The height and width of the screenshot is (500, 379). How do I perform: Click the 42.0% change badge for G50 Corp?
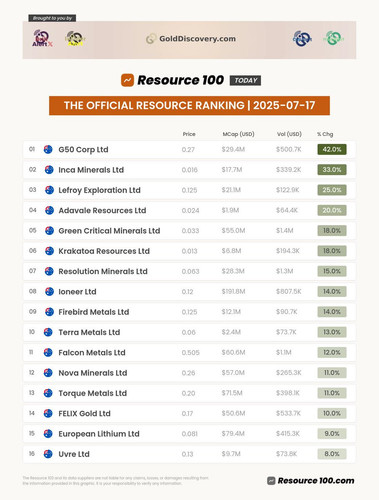pos(332,149)
